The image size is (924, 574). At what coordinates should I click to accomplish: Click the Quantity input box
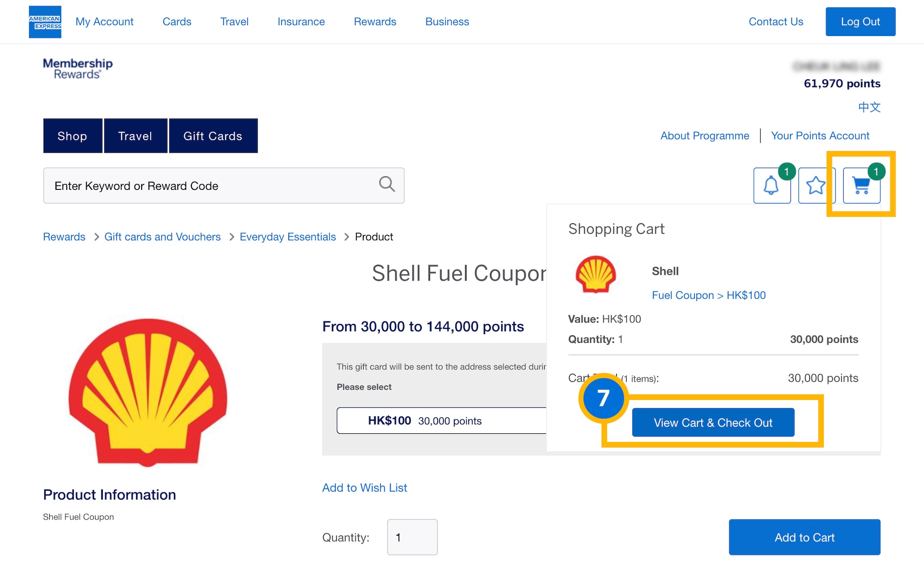point(412,537)
